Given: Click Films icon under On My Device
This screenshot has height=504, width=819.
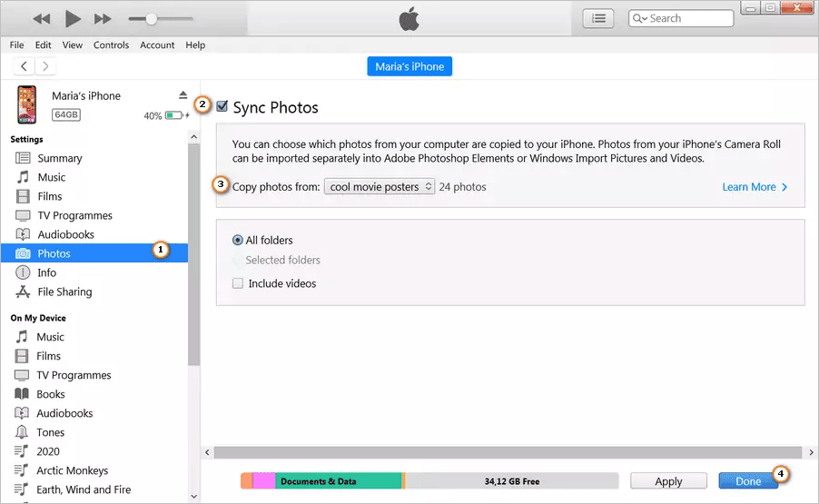Looking at the screenshot, I should click(x=22, y=356).
